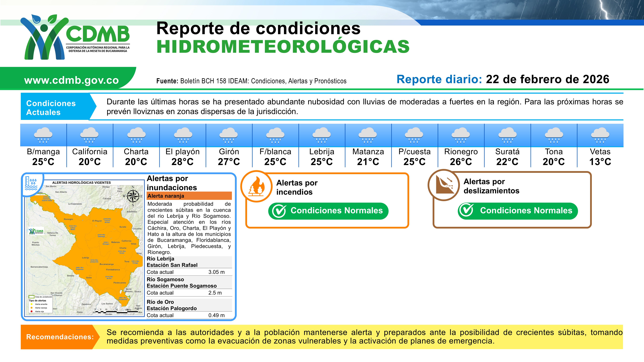The image size is (644, 362).
Task: Click the Río Sogamoso 2.5 m value
Action: pyautogui.click(x=215, y=293)
